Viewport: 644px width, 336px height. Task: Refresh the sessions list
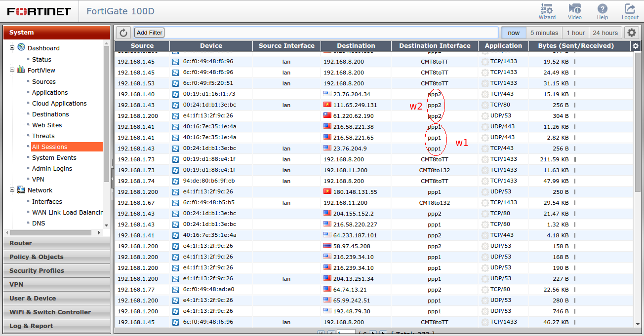click(x=122, y=33)
